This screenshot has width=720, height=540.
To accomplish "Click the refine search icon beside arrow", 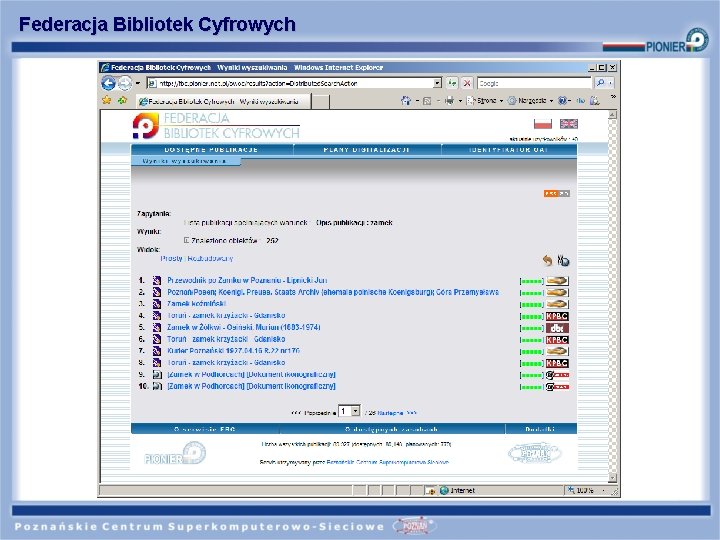I will point(563,260).
